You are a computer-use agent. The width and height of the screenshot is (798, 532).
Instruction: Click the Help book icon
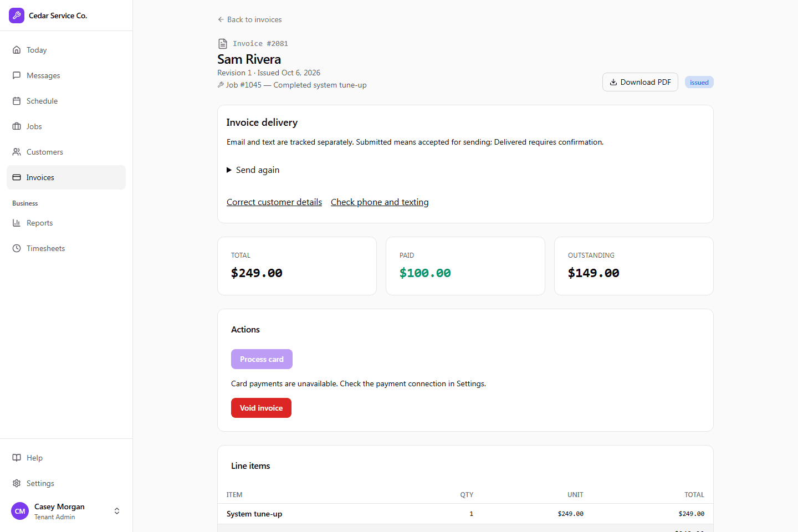(17, 458)
